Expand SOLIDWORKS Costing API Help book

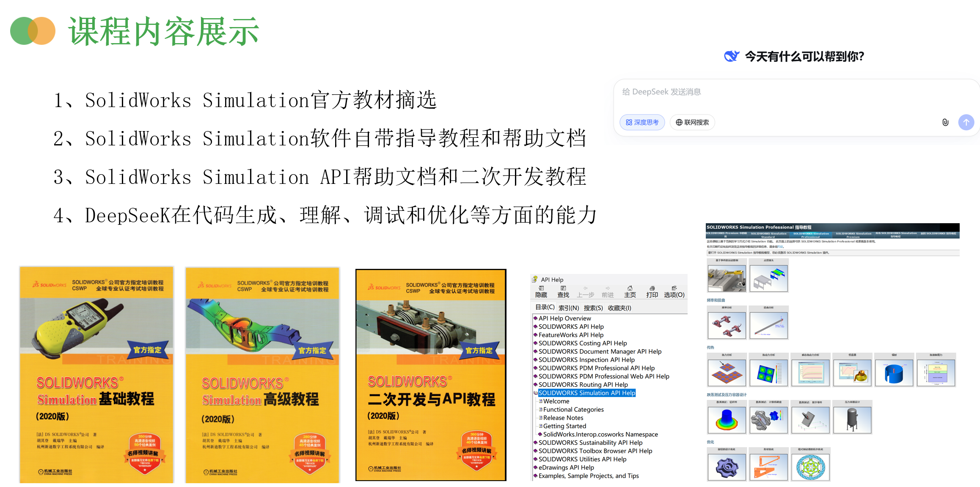535,343
